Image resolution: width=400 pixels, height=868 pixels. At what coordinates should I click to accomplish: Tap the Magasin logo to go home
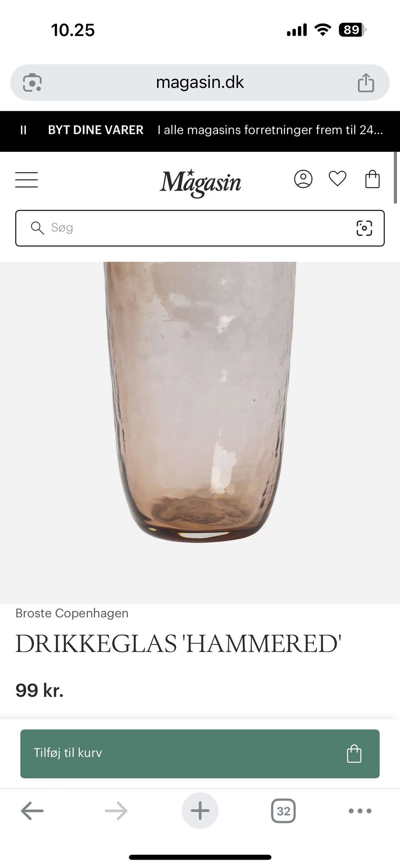point(200,182)
